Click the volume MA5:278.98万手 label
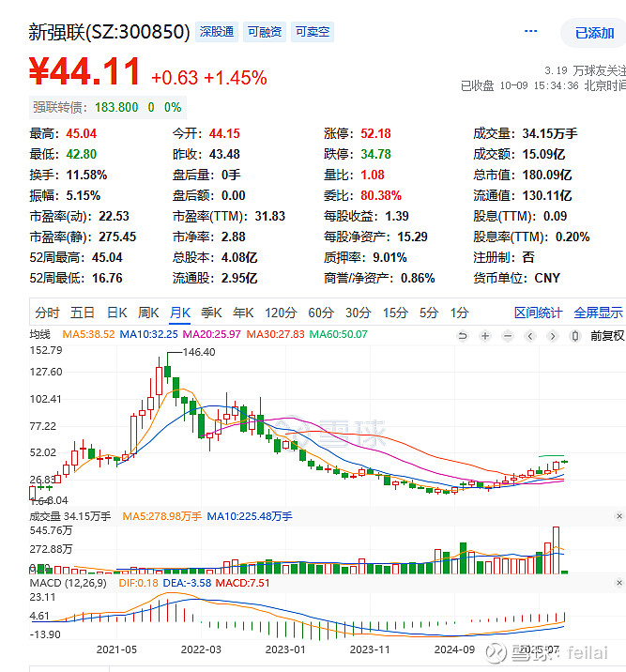Screen dimensions: 626x672 tap(162, 516)
